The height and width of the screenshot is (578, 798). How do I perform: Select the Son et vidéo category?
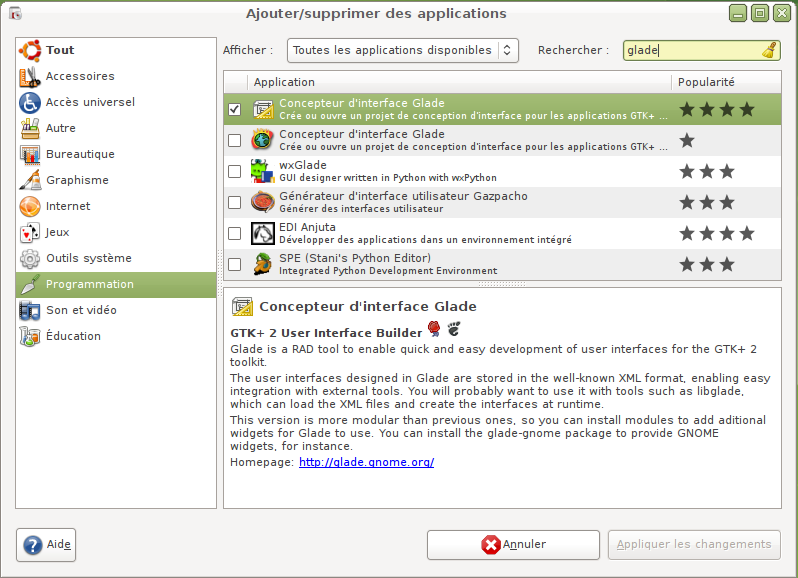click(x=116, y=310)
